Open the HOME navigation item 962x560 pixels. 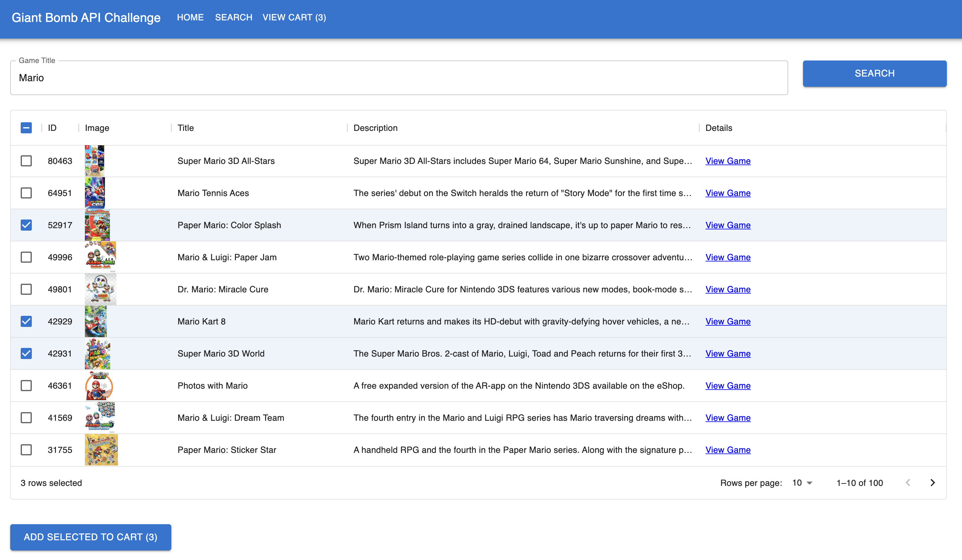pos(190,18)
